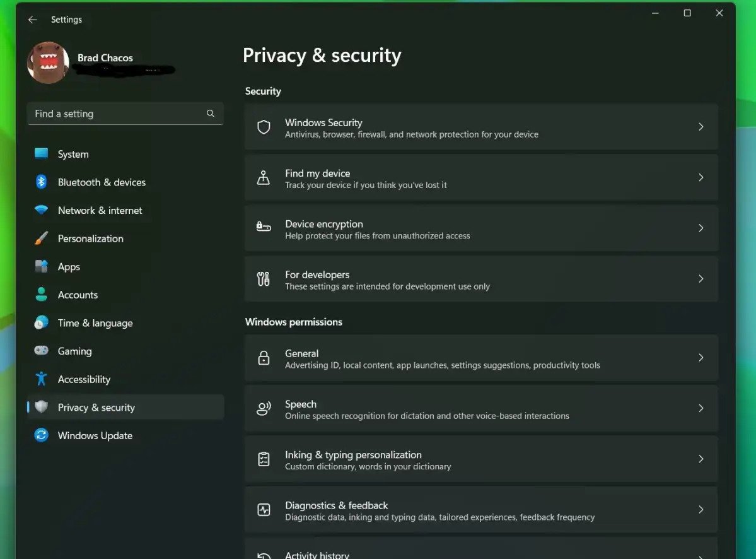Open Inking & typing personalization via its chevron

[701, 459]
